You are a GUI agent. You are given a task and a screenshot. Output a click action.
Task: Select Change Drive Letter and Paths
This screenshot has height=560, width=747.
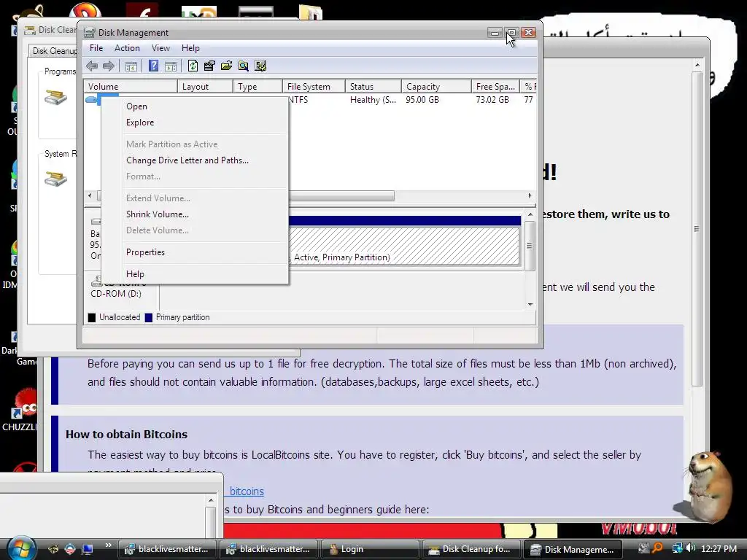coord(195,160)
